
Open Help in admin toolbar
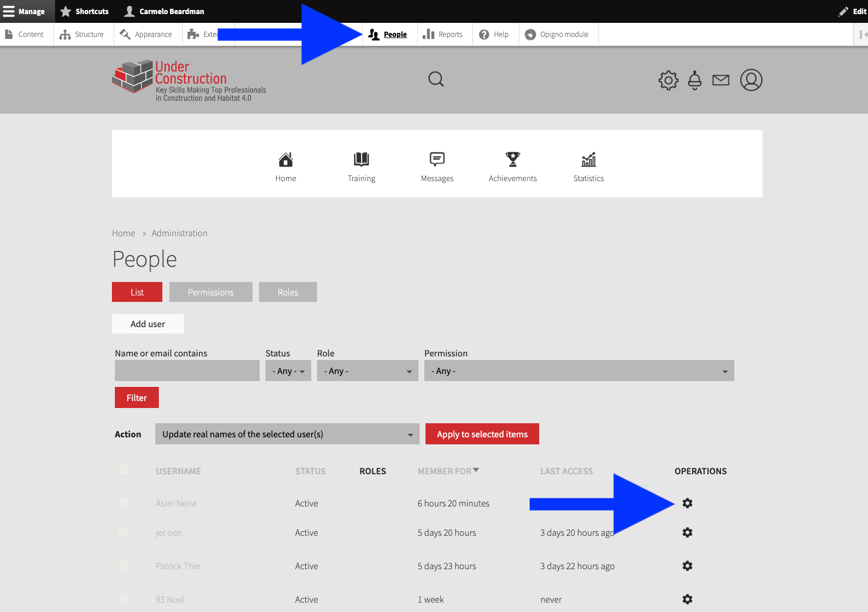(494, 35)
